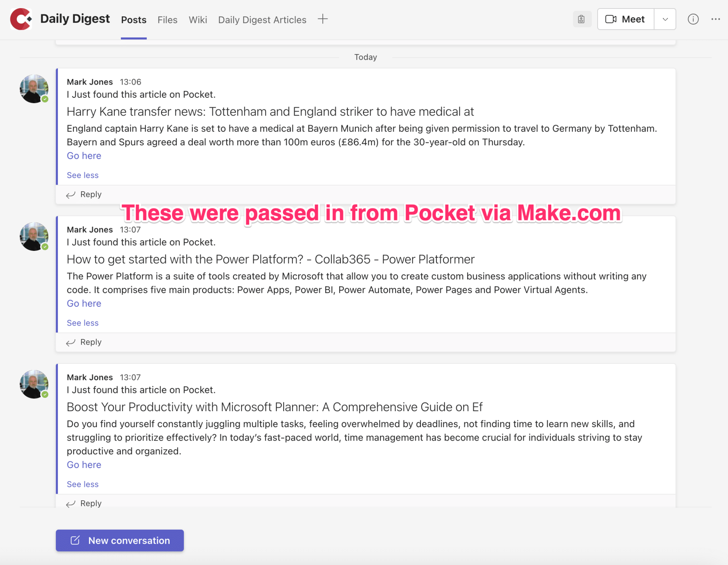Open the channel information icon
Image resolution: width=728 pixels, height=565 pixels.
coord(693,19)
